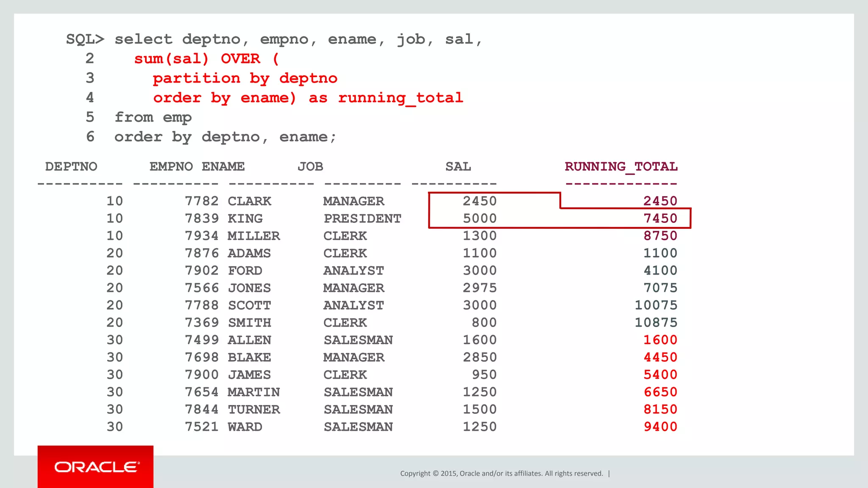Click the DEPTNO column header
This screenshot has height=488, width=868.
click(71, 166)
